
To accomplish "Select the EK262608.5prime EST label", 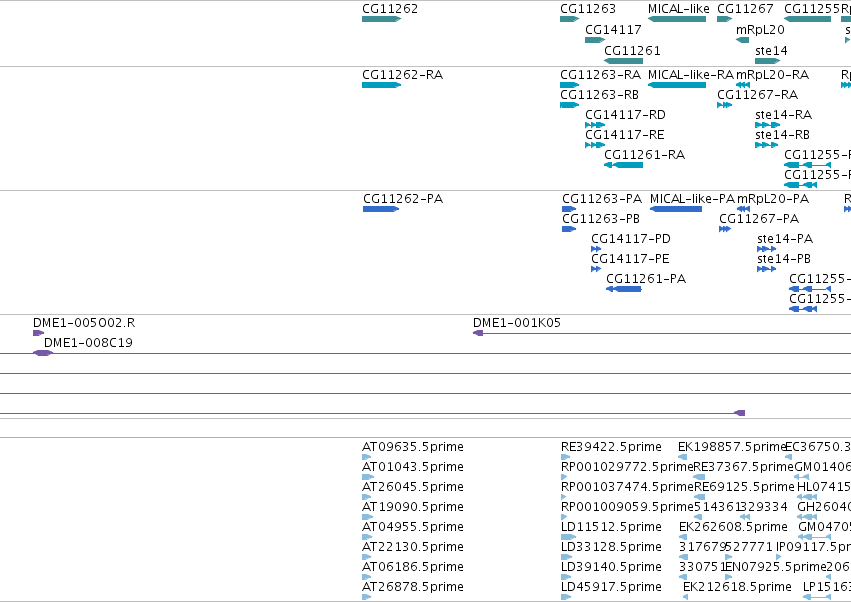I will click(733, 528).
